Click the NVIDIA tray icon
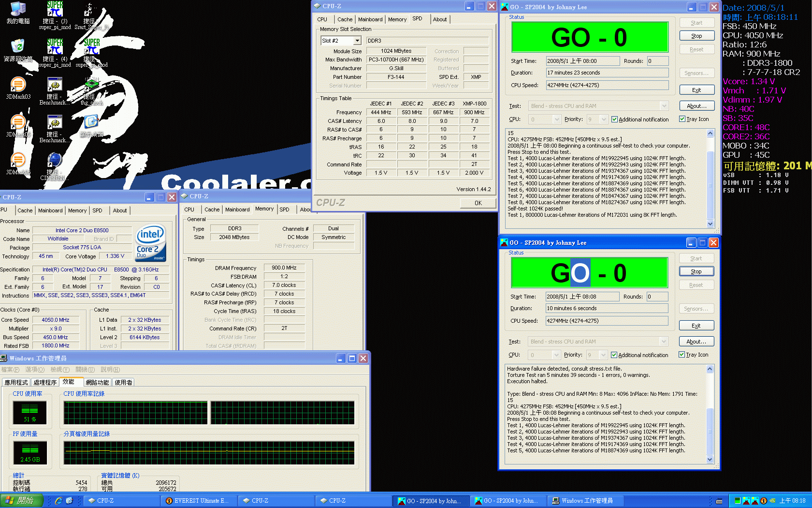Image resolution: width=812 pixels, height=508 pixels. coord(772,501)
